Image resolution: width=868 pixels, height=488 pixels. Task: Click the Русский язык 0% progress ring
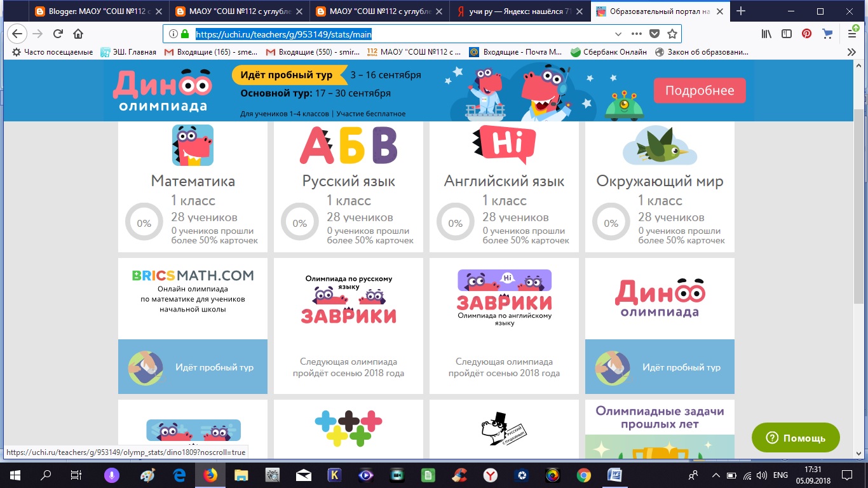coord(299,223)
